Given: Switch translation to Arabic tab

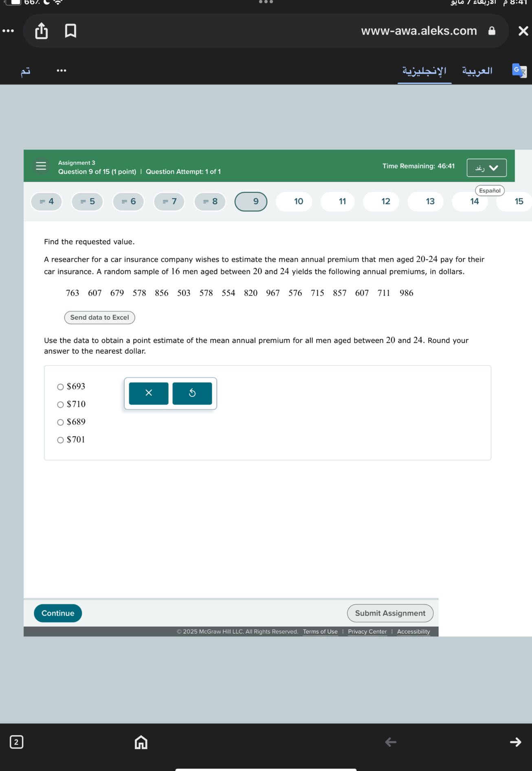Looking at the screenshot, I should pyautogui.click(x=477, y=71).
